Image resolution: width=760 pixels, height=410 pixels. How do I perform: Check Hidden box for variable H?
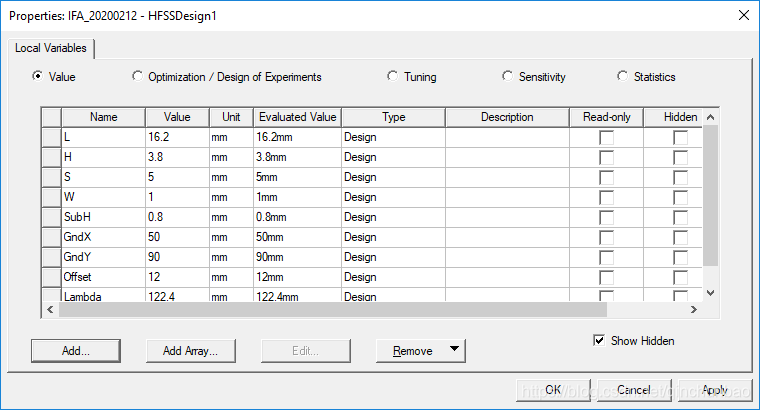(680, 157)
